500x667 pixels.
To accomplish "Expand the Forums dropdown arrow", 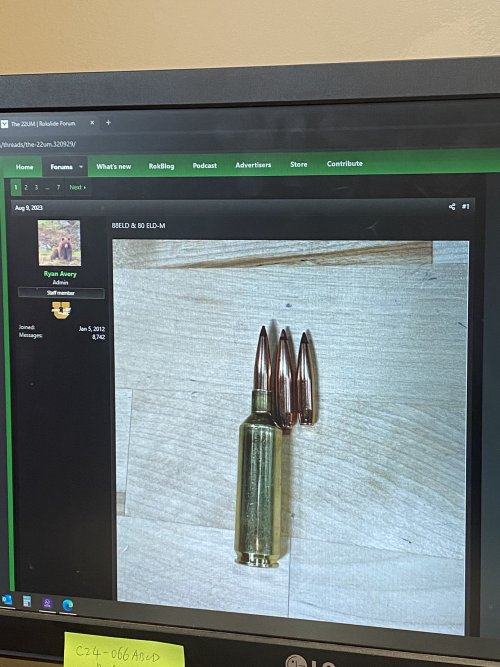I will 81,166.
